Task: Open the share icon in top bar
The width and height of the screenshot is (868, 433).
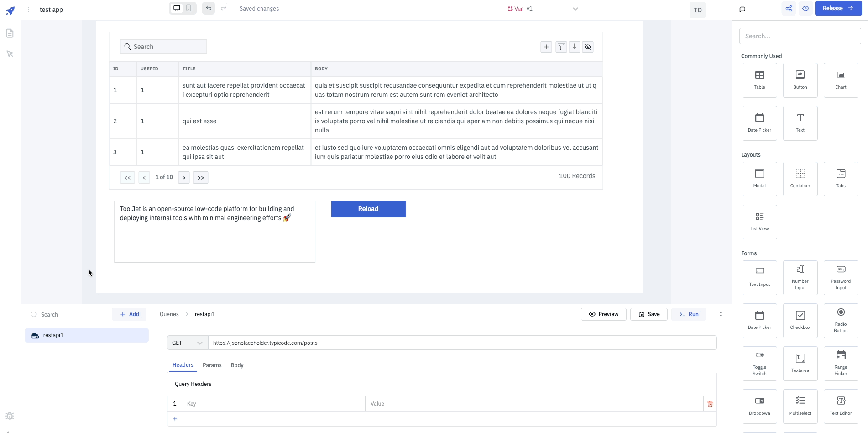Action: tap(789, 8)
